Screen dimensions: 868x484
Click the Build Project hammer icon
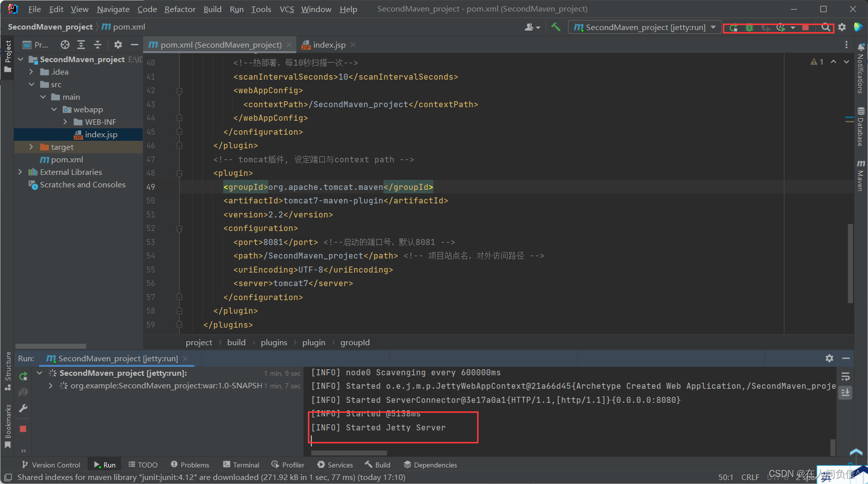(x=556, y=27)
